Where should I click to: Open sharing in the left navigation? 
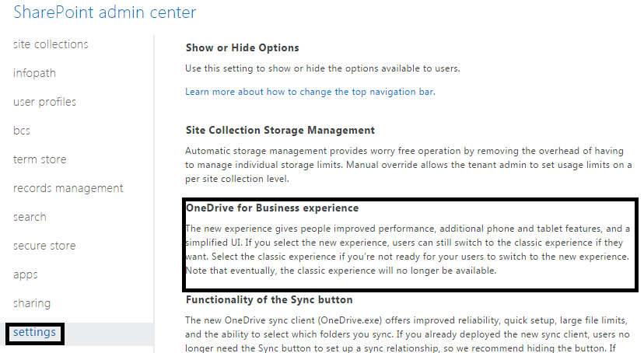click(32, 303)
